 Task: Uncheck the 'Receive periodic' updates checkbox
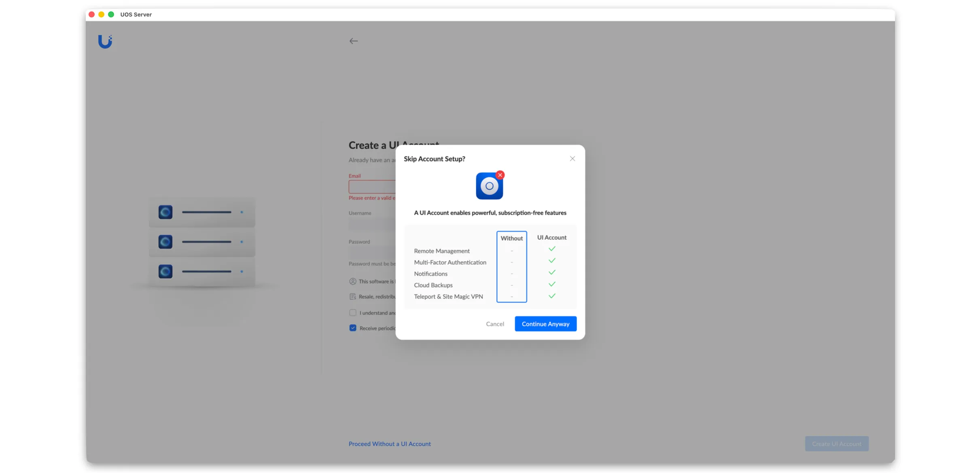[x=352, y=327]
